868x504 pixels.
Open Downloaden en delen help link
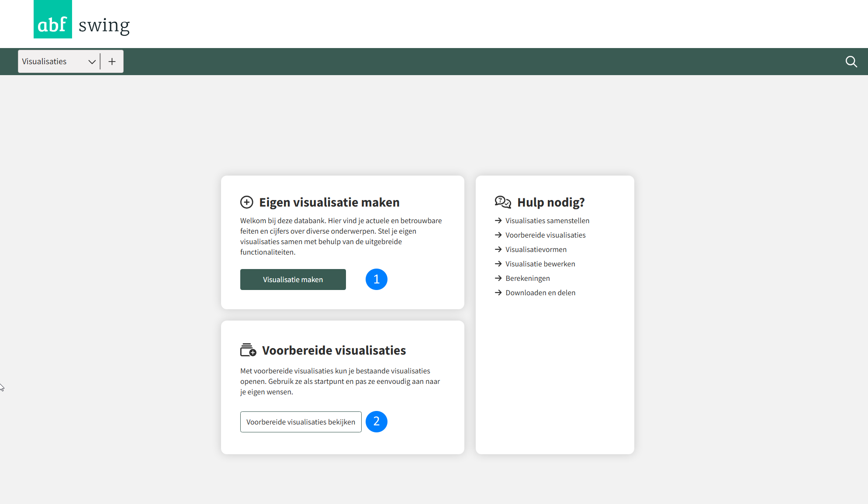coord(540,293)
